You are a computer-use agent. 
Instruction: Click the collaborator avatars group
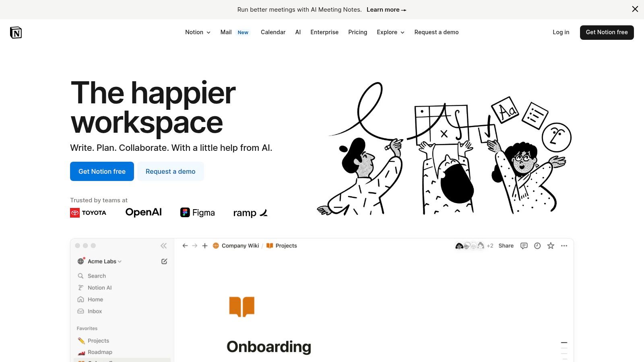tap(469, 246)
